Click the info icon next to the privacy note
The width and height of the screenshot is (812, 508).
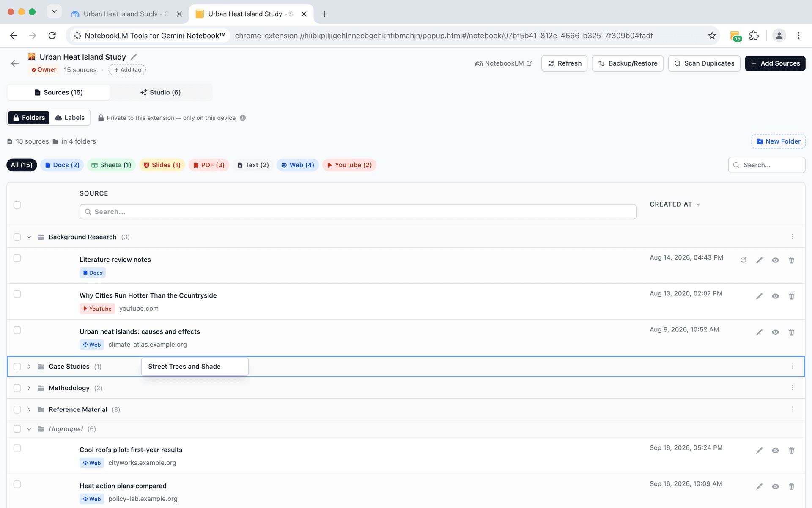pos(243,118)
